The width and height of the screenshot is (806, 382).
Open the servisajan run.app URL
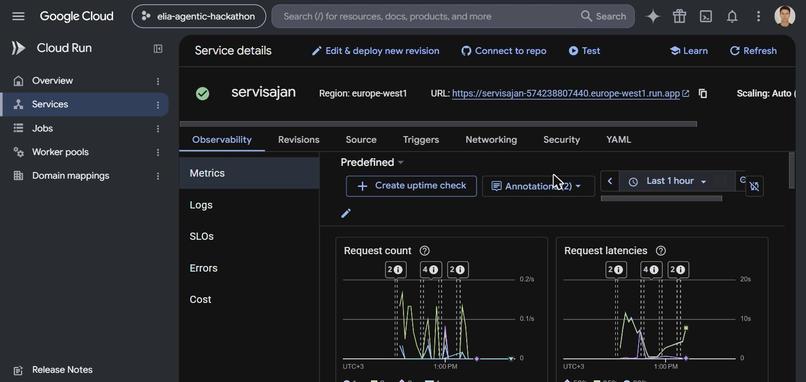point(566,94)
